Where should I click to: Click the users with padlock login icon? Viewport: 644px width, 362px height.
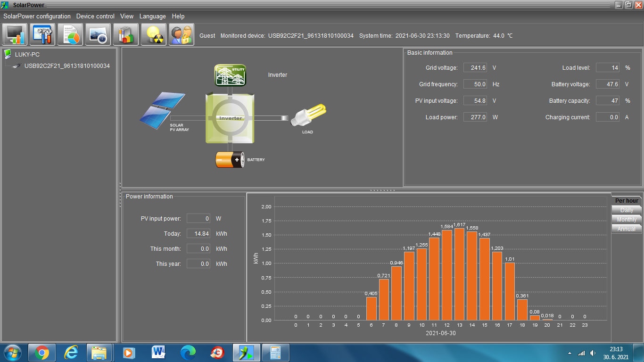point(182,35)
